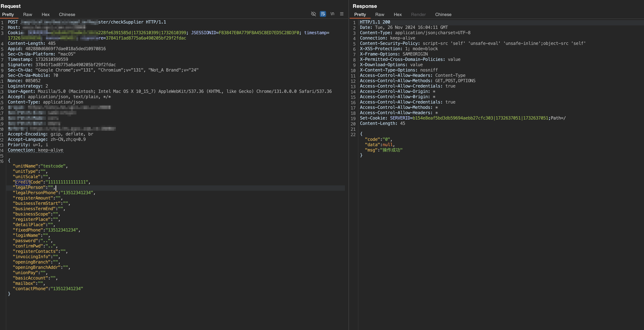Click the HTTP/1.1 200 status line
The image size is (644, 330).
[375, 22]
